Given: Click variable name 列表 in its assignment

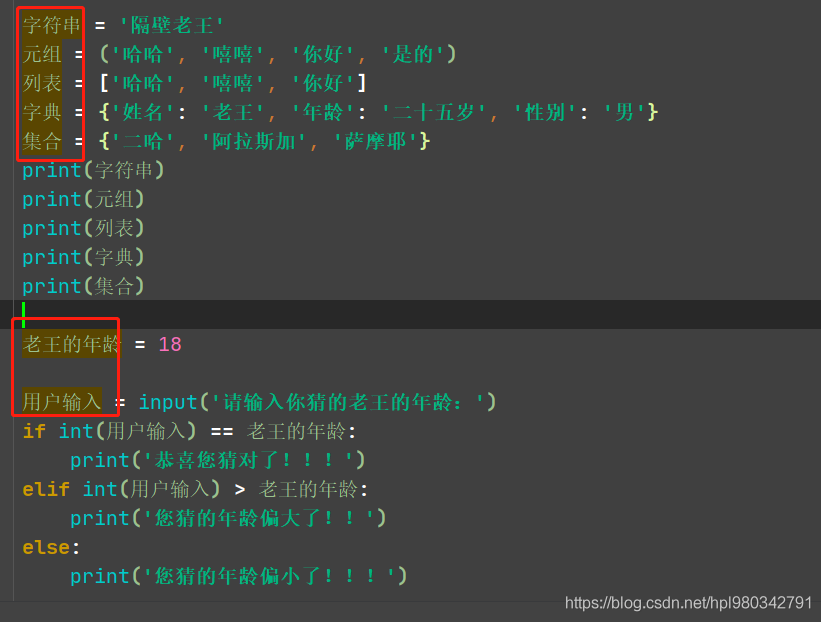Looking at the screenshot, I should [x=42, y=83].
